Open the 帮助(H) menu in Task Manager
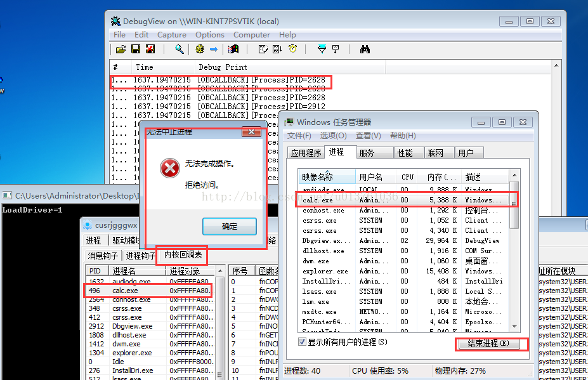 403,136
